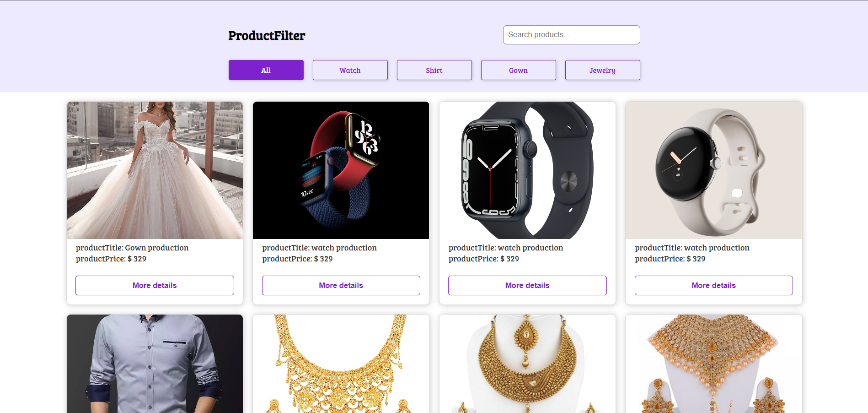
Task: Select the beaded necklace with earrings image
Action: (x=713, y=364)
